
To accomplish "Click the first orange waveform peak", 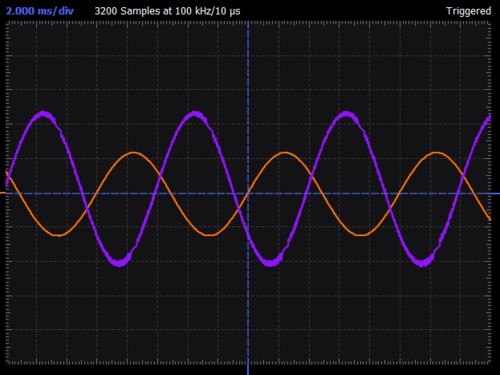I will (133, 153).
